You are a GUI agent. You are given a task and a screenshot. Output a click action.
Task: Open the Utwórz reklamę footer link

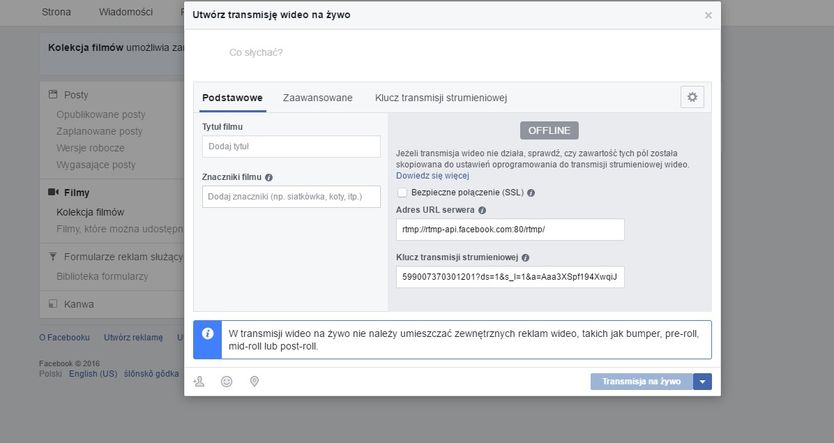134,338
